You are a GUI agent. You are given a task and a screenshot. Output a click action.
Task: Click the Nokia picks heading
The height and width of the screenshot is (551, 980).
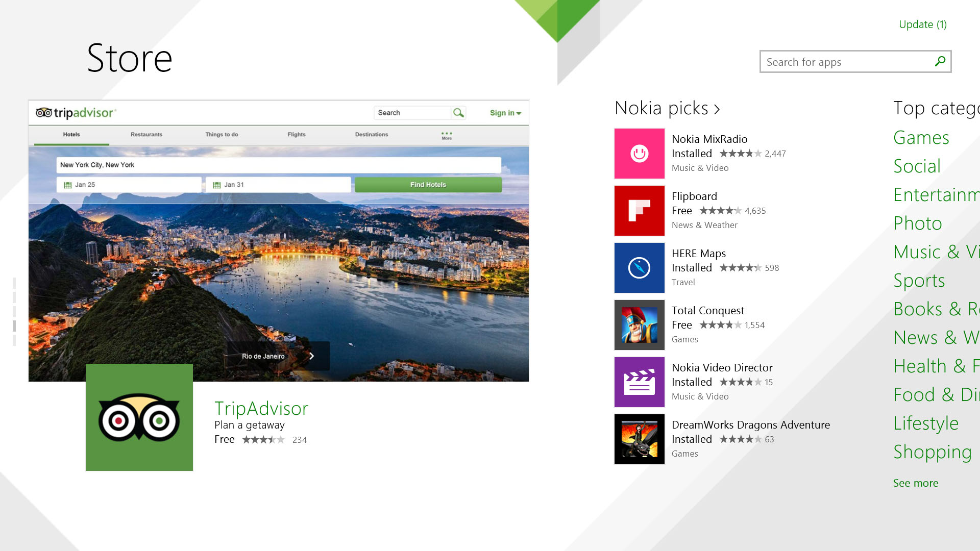[661, 108]
